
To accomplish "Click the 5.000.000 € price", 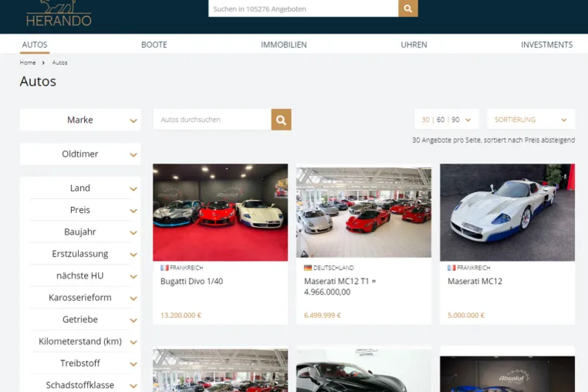I will 466,316.
